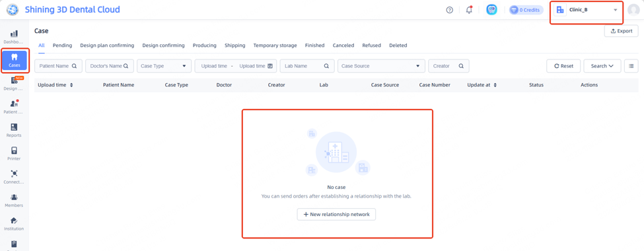Open Printer in the sidebar
The height and width of the screenshot is (251, 644).
[x=14, y=154]
